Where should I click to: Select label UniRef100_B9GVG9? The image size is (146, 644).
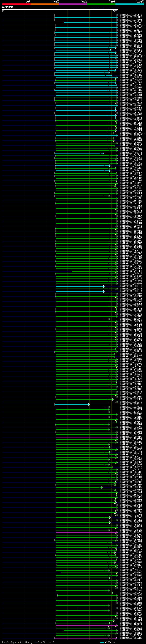pos(131,319)
